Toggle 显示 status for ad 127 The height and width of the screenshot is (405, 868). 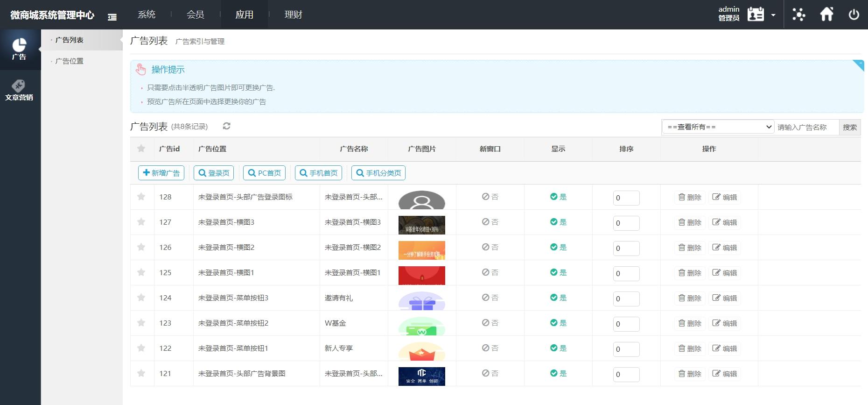point(558,222)
